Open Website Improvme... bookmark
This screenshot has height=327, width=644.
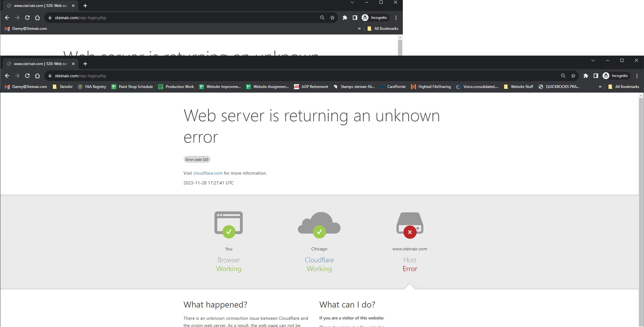pyautogui.click(x=220, y=87)
